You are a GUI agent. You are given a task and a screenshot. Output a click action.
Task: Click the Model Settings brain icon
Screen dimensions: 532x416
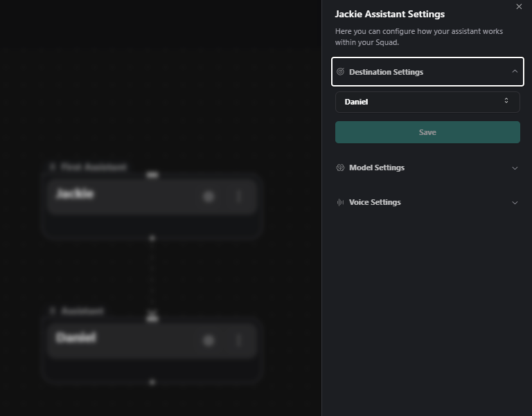coord(340,168)
